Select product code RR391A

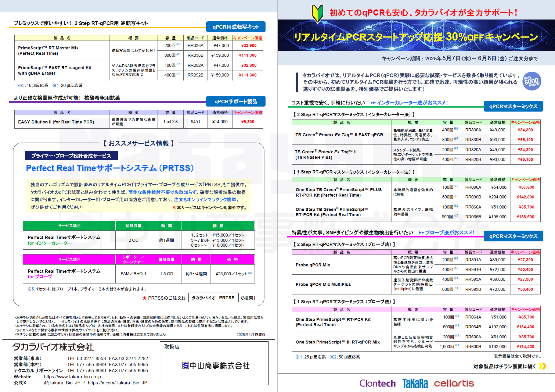[x=473, y=260]
